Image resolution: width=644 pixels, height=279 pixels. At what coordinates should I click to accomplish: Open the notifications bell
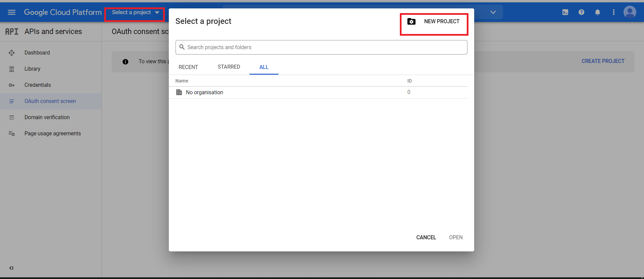pos(597,12)
